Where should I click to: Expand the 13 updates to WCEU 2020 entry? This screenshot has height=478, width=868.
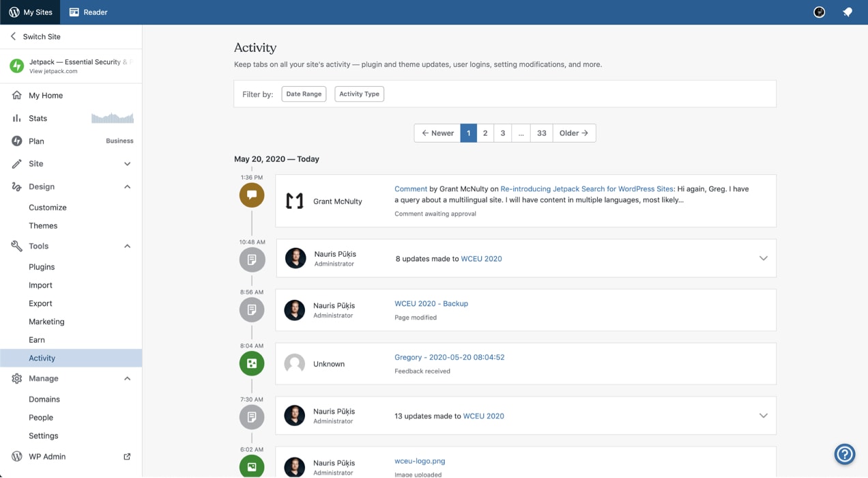(763, 415)
